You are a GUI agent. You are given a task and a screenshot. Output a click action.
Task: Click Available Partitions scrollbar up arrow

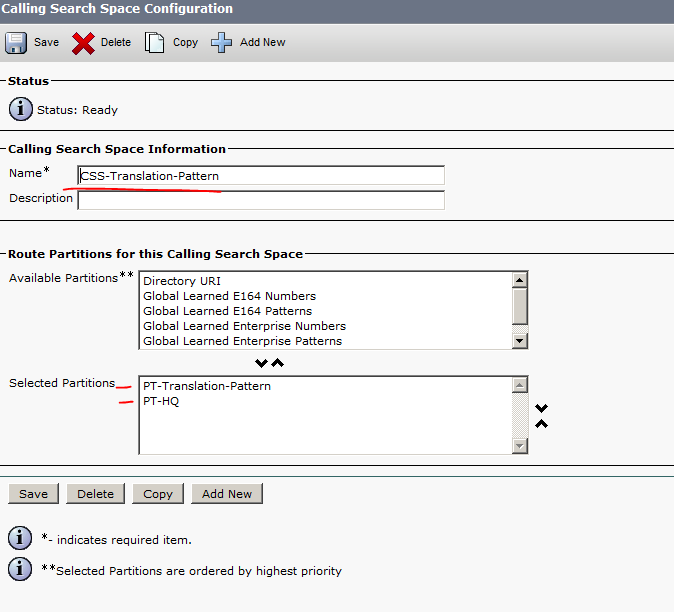(x=520, y=281)
